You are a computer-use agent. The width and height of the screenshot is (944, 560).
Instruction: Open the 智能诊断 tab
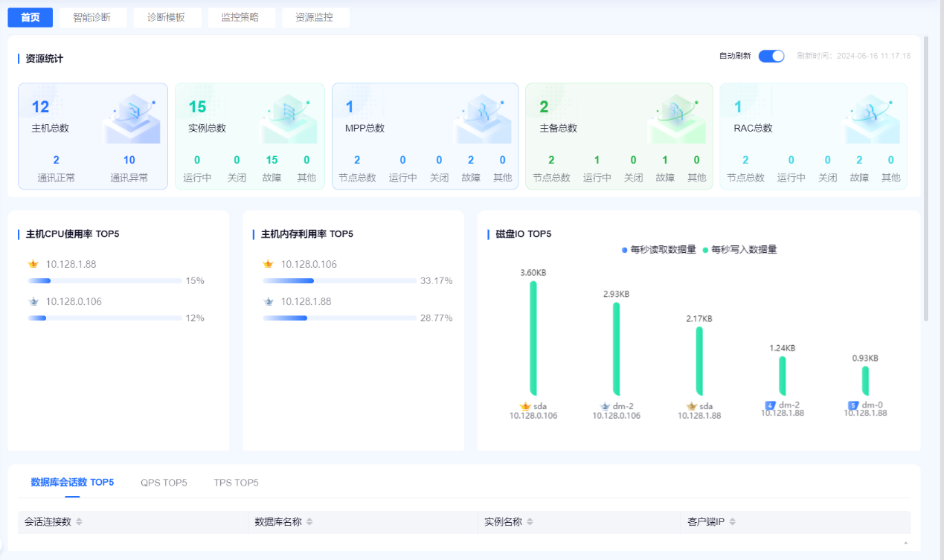tap(92, 17)
